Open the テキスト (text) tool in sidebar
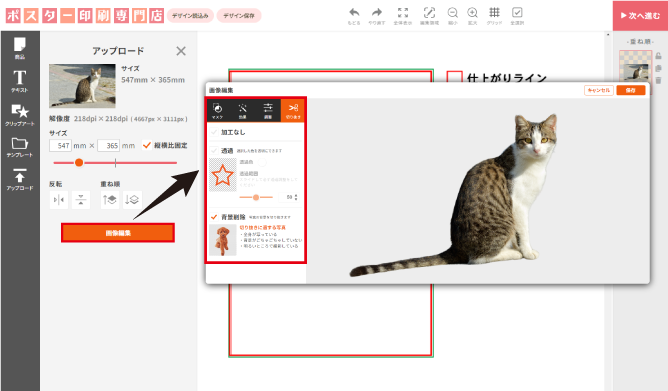This screenshot has width=668, height=391. (19, 81)
